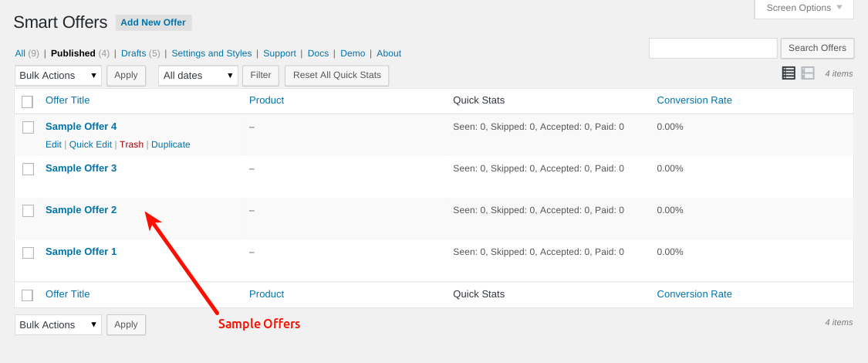Click the Add New Offer button

(x=154, y=22)
